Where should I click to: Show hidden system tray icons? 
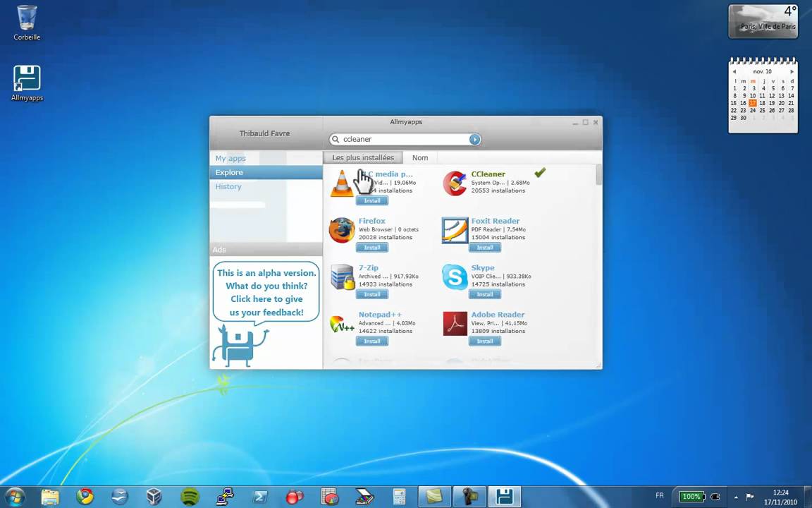click(736, 497)
